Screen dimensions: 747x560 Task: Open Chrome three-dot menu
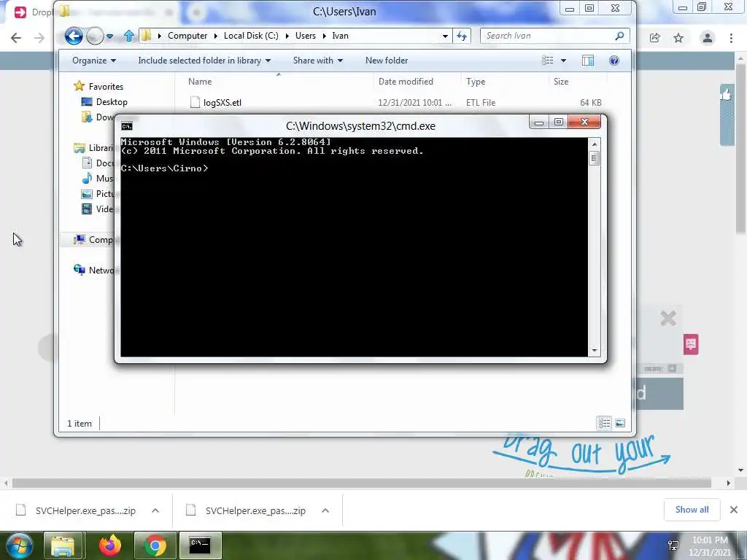click(x=731, y=38)
